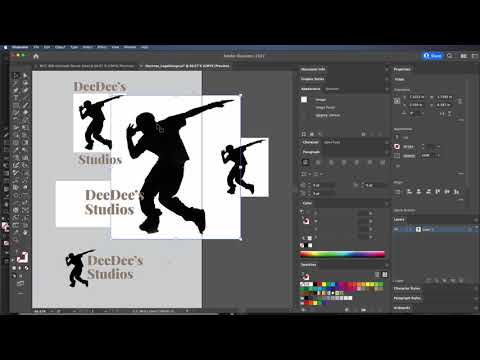Click the width field in Properties Transform
Screen dimensions: 480x360
tap(445, 97)
